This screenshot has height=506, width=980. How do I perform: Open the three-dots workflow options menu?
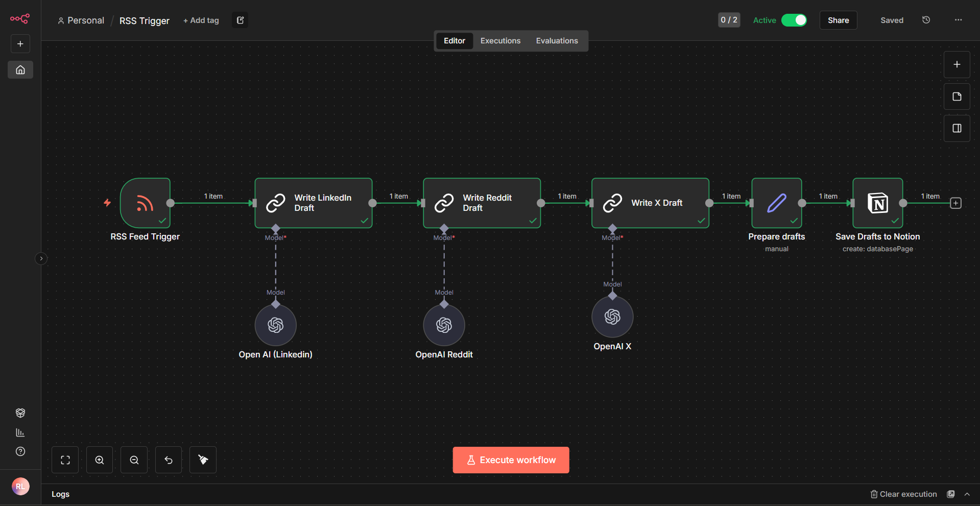coord(958,20)
